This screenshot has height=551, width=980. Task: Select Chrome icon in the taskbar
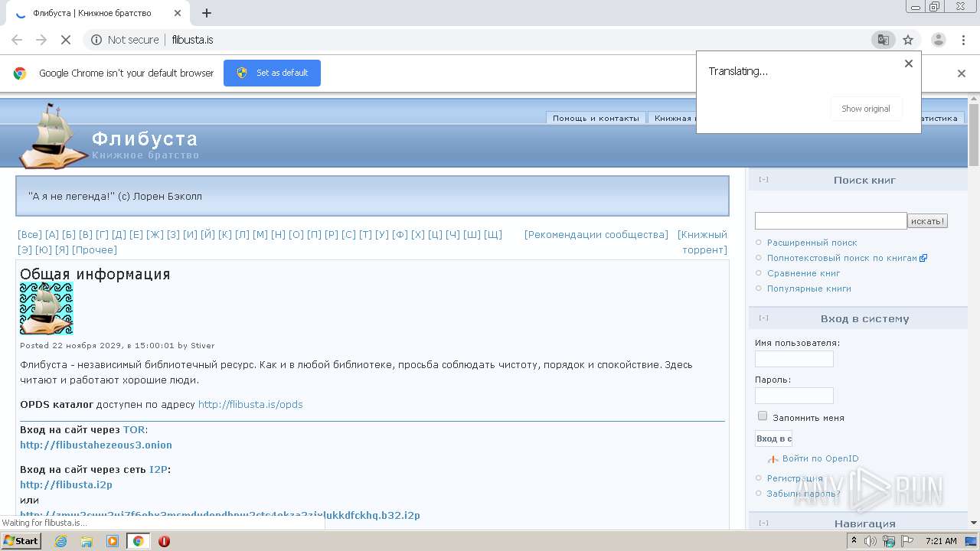139,541
